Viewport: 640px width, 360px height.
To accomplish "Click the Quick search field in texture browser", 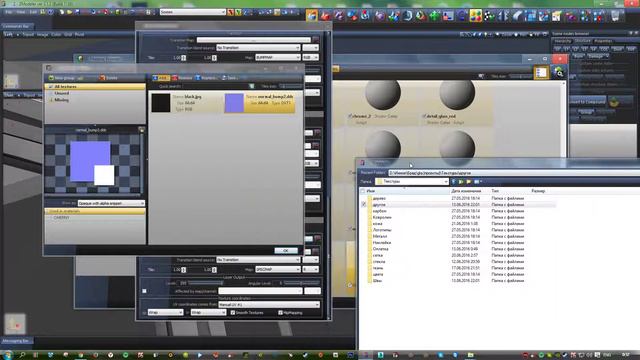I will [x=215, y=86].
